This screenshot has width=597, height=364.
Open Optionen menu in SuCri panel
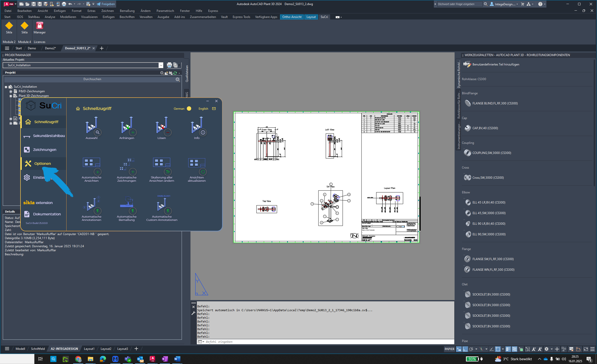tap(42, 163)
